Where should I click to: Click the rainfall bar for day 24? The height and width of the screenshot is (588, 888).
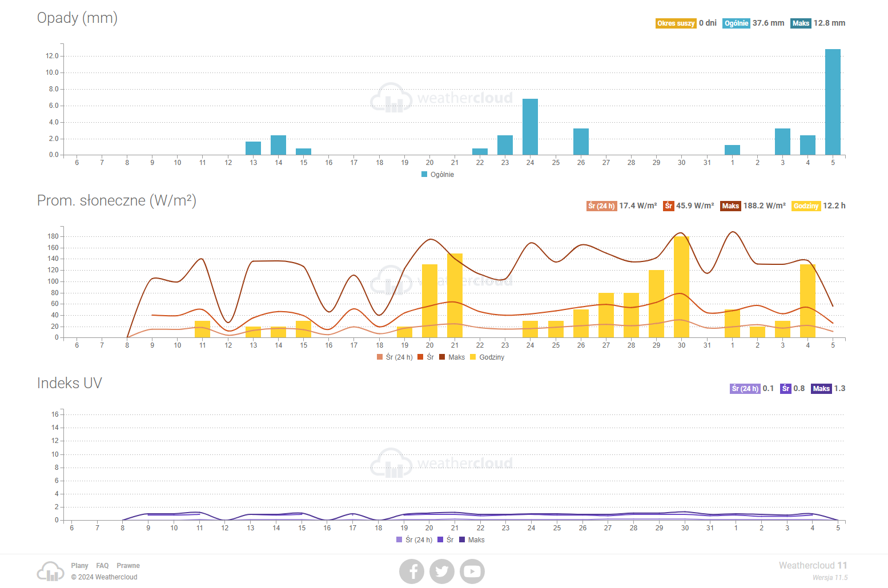tap(530, 127)
